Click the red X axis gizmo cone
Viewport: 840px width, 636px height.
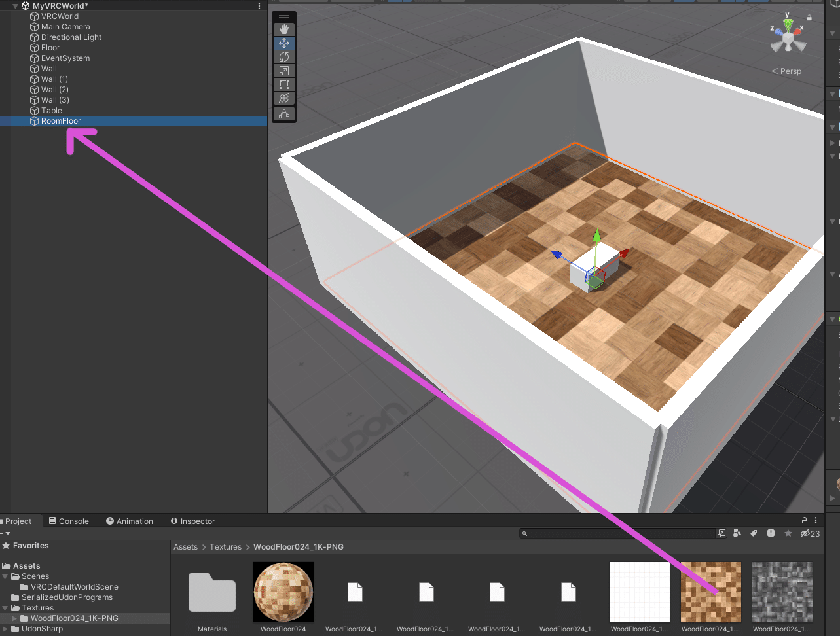pos(797,31)
